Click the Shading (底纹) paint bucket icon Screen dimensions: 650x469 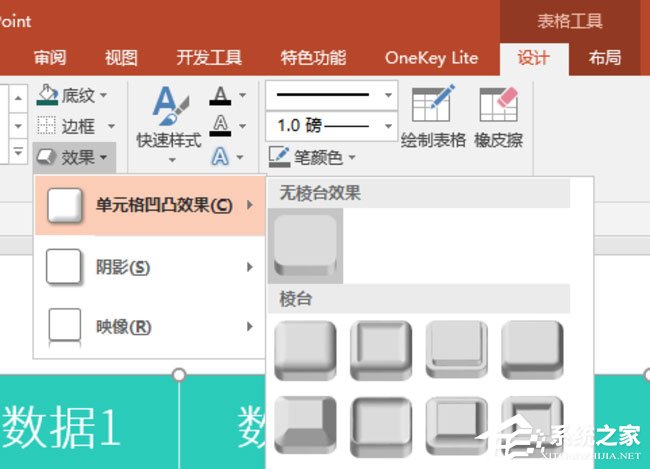tap(47, 96)
